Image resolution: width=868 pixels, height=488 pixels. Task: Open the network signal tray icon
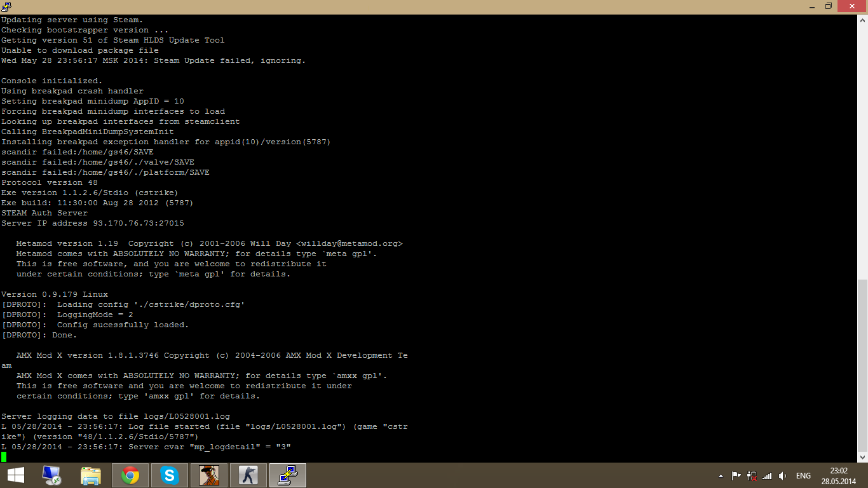(x=767, y=475)
